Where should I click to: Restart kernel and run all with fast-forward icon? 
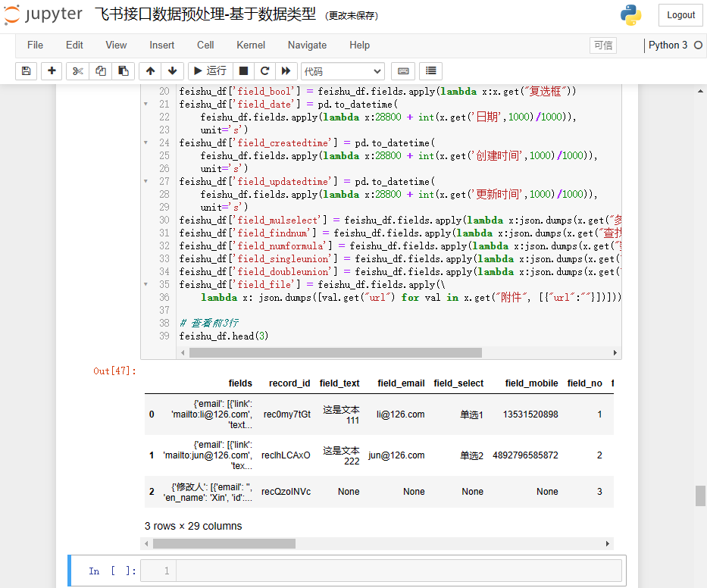(x=286, y=71)
